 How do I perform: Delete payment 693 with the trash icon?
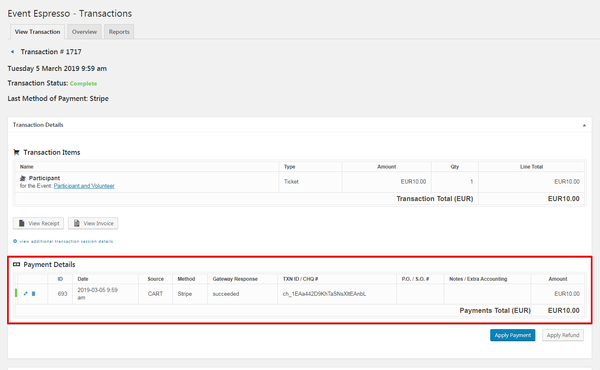pyautogui.click(x=33, y=293)
